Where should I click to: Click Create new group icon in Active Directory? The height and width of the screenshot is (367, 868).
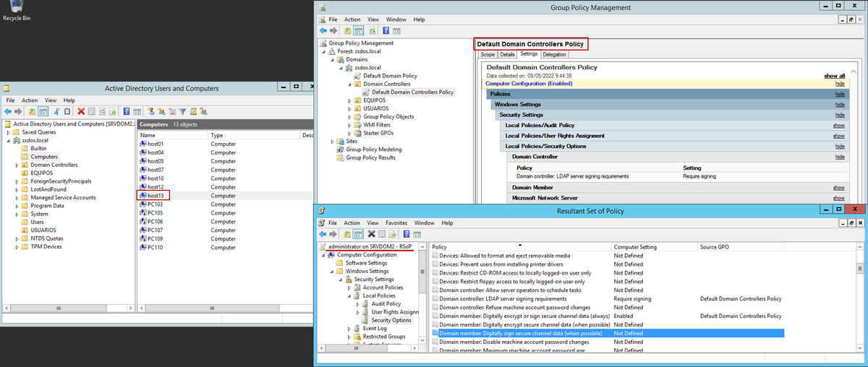point(162,112)
